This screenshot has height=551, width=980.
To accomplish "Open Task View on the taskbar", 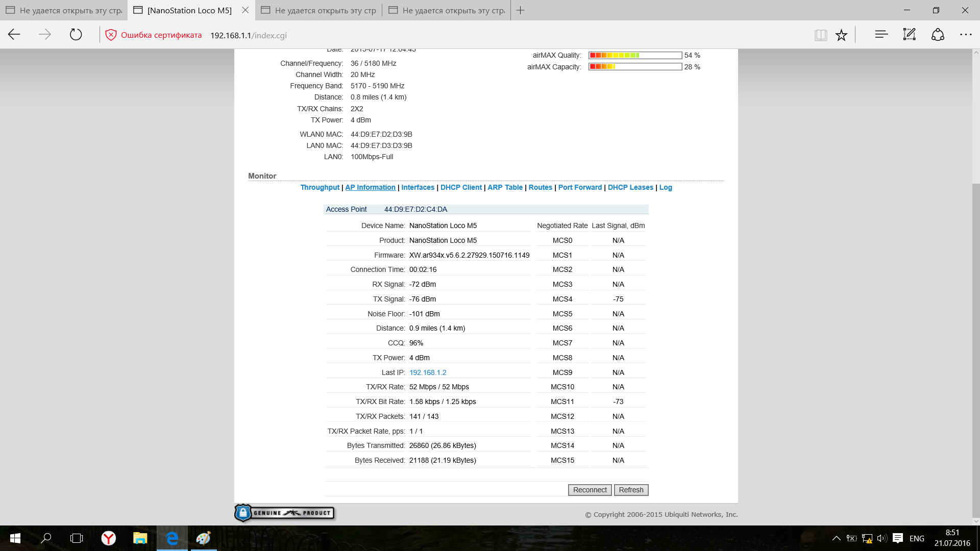I will (x=77, y=538).
